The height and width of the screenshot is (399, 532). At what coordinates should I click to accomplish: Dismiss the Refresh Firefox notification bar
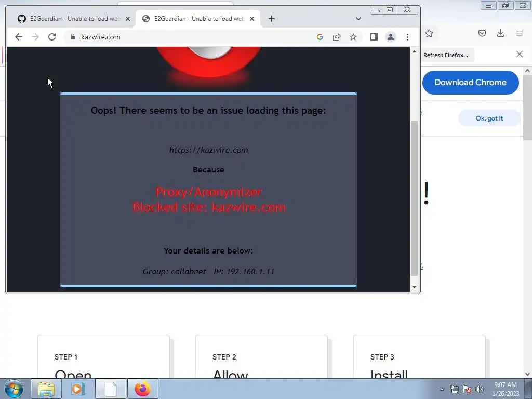point(519,54)
